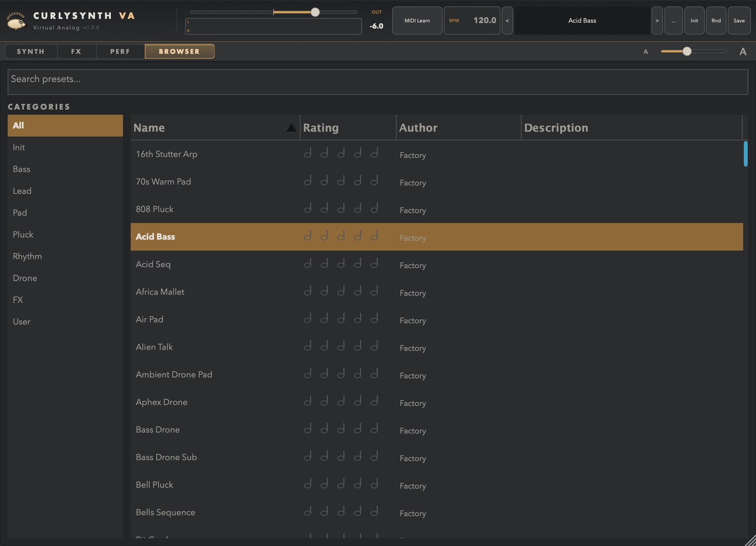Open the FX tab
This screenshot has height=546, width=756.
point(77,51)
